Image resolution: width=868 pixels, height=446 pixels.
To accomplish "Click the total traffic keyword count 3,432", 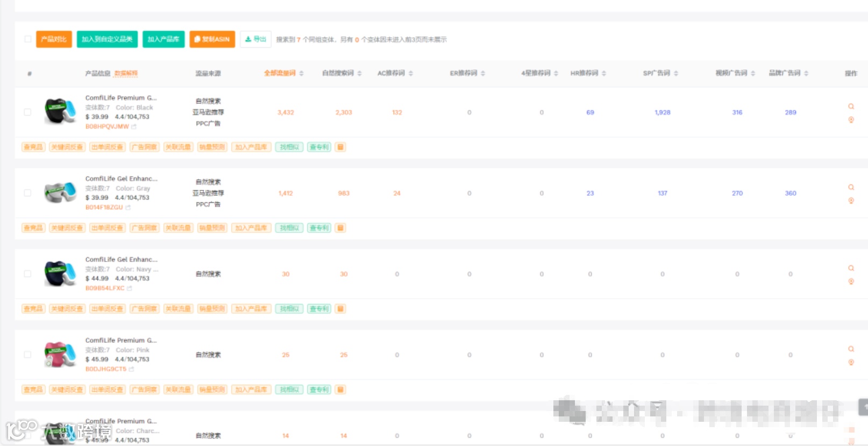I will click(286, 112).
